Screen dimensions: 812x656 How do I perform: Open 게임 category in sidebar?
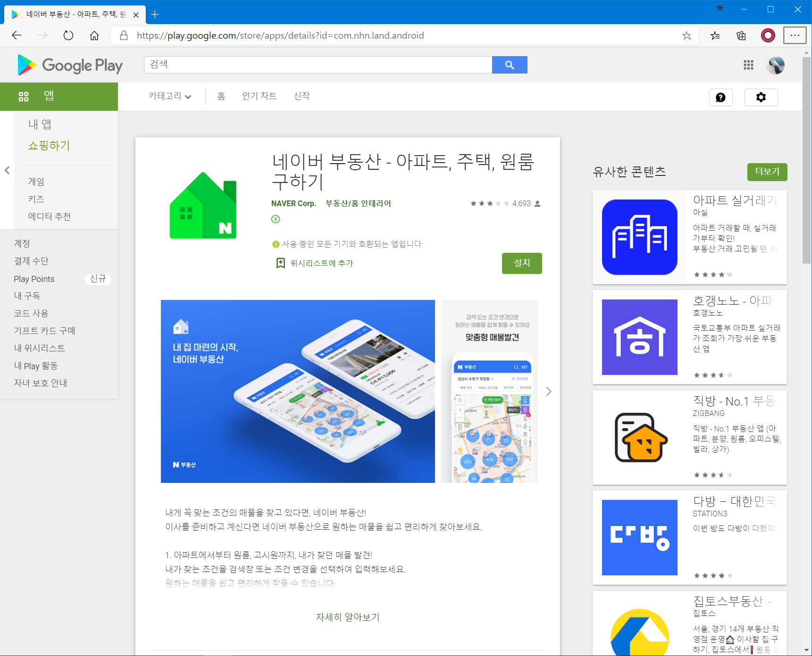click(x=36, y=182)
